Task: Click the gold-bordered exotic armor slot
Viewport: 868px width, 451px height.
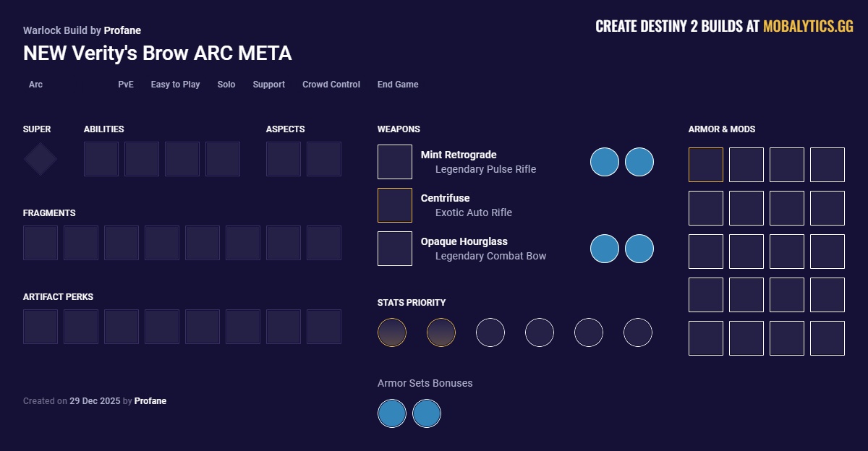Action: coord(706,165)
